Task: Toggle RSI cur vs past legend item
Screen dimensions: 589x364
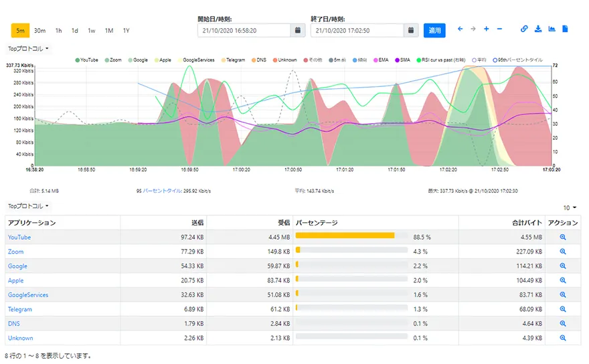Action: [x=441, y=60]
